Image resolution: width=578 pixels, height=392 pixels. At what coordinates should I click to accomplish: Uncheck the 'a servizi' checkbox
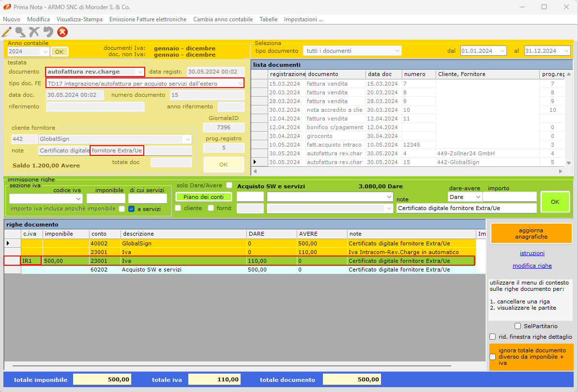click(x=132, y=209)
